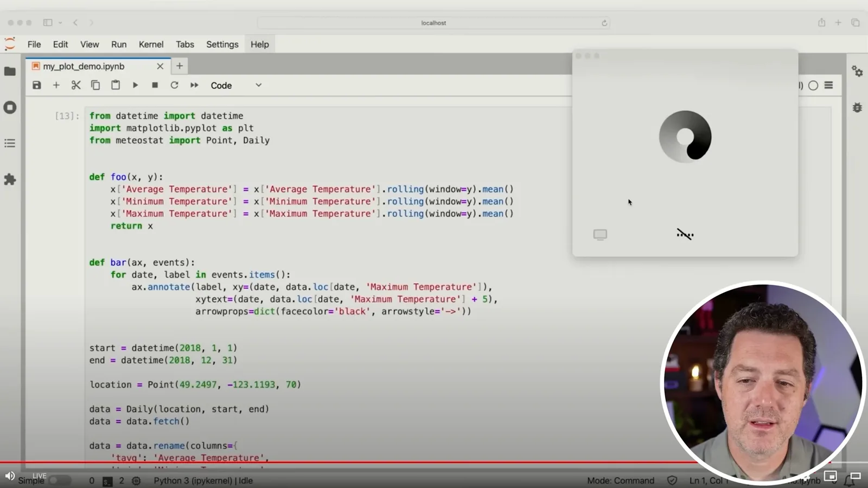Open the Debugger bug panel
The height and width of the screenshot is (488, 868).
click(x=857, y=107)
